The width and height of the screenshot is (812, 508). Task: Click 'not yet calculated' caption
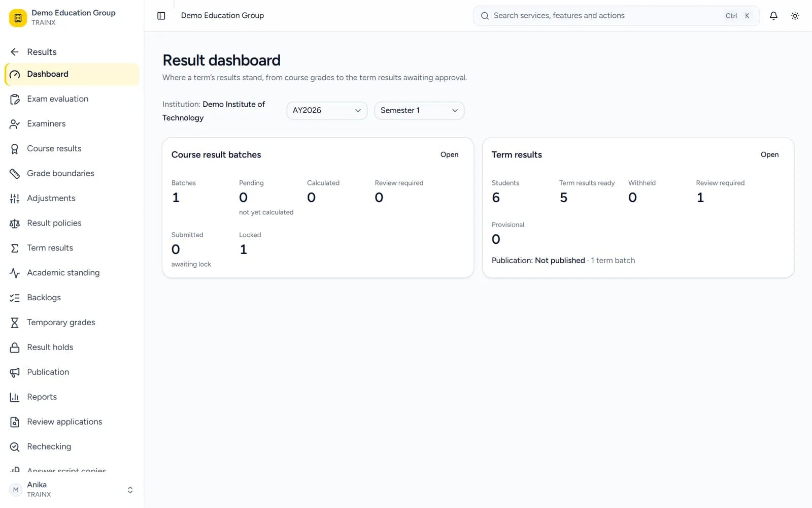click(266, 212)
